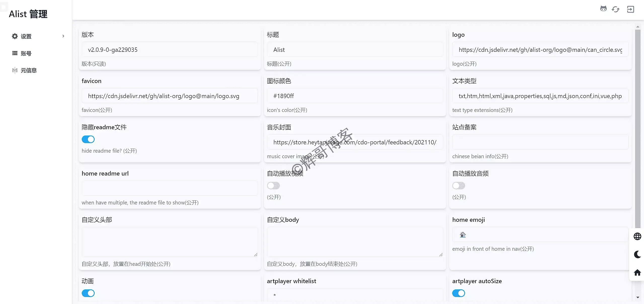Disable the 动画 animation toggle

pos(88,293)
